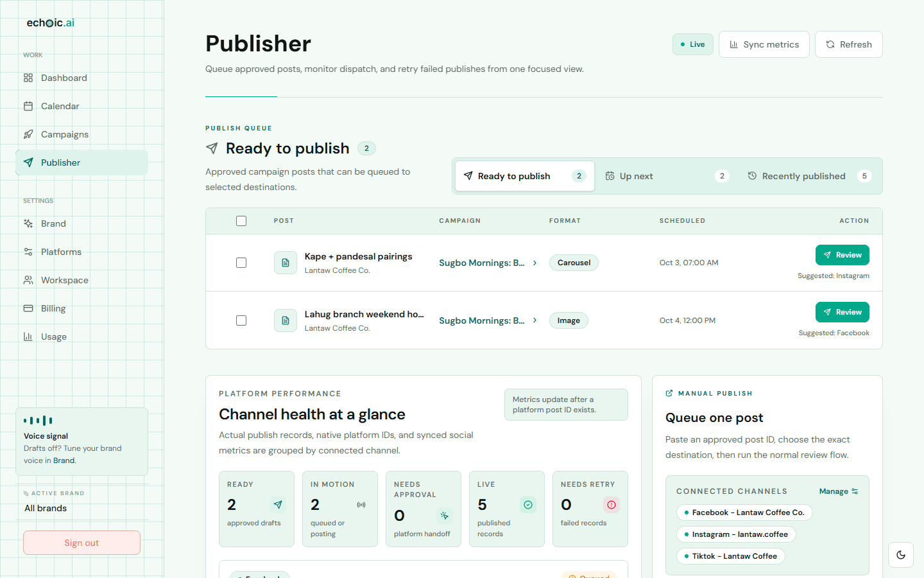This screenshot has width=924, height=578.
Task: Click the Carousel format tag
Action: (574, 263)
